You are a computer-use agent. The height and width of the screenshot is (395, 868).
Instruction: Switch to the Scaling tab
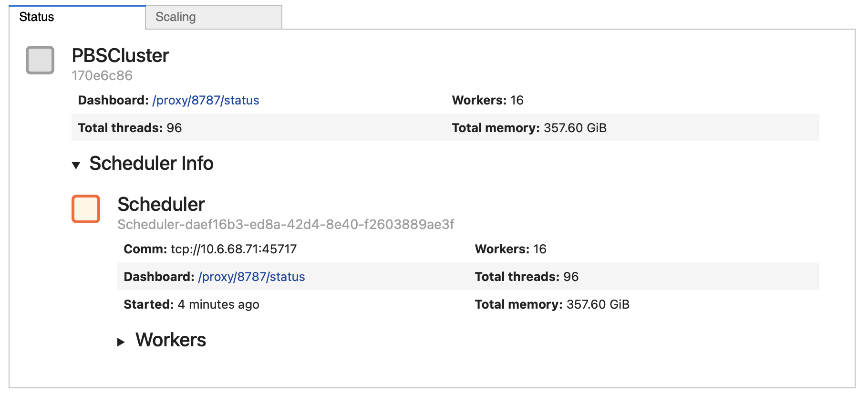click(x=214, y=17)
